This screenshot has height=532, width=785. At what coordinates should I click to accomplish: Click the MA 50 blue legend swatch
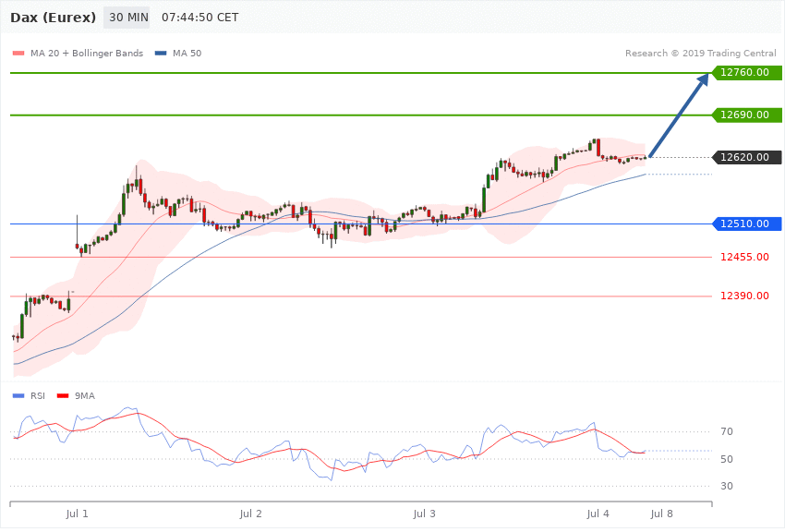(x=161, y=53)
